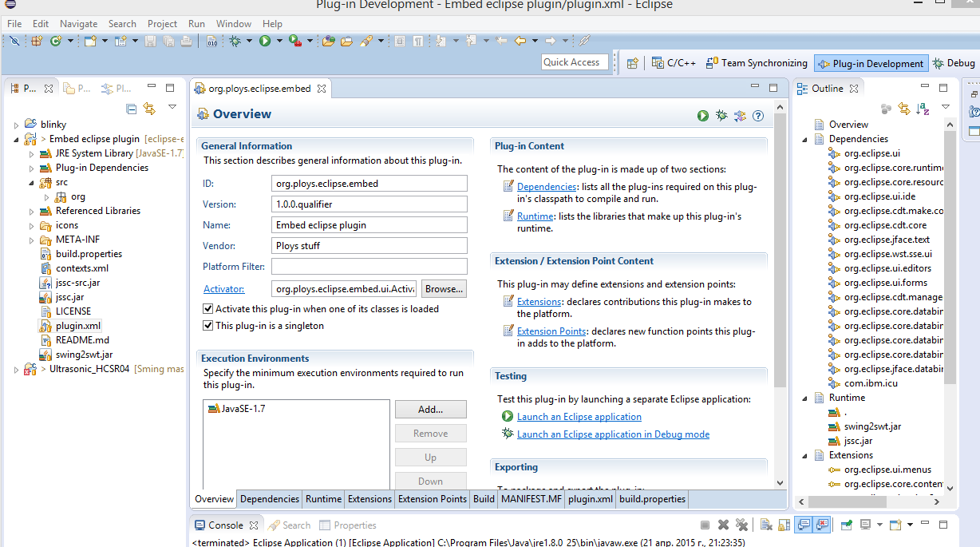Switch to C/C++ perspective
This screenshot has height=547, width=980.
pos(674,63)
